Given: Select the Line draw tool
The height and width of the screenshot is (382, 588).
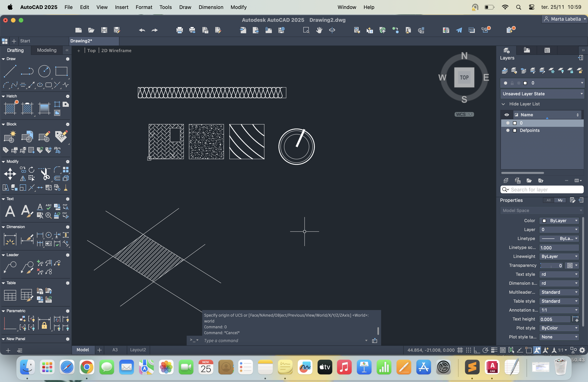Looking at the screenshot, I should click(10, 71).
